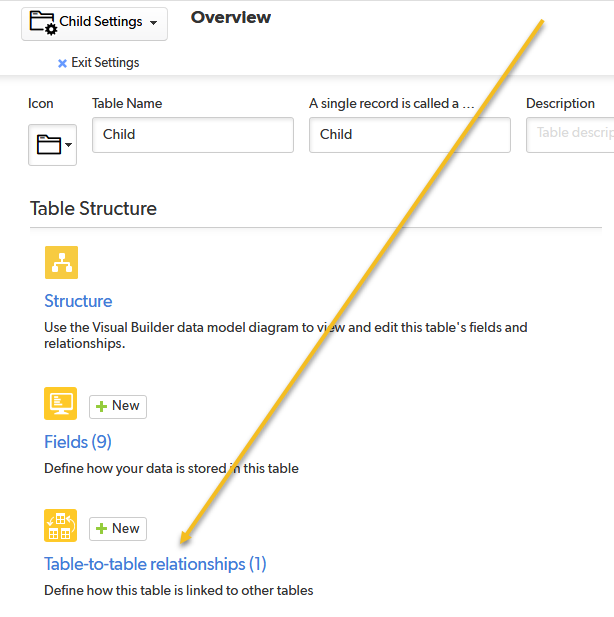This screenshot has width=614, height=617.
Task: Open the Child Settings dropdown menu
Action: (x=94, y=24)
